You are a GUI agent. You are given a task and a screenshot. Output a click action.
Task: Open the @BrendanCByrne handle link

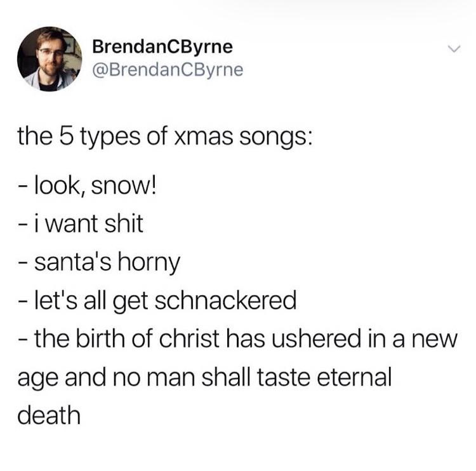pyautogui.click(x=168, y=70)
